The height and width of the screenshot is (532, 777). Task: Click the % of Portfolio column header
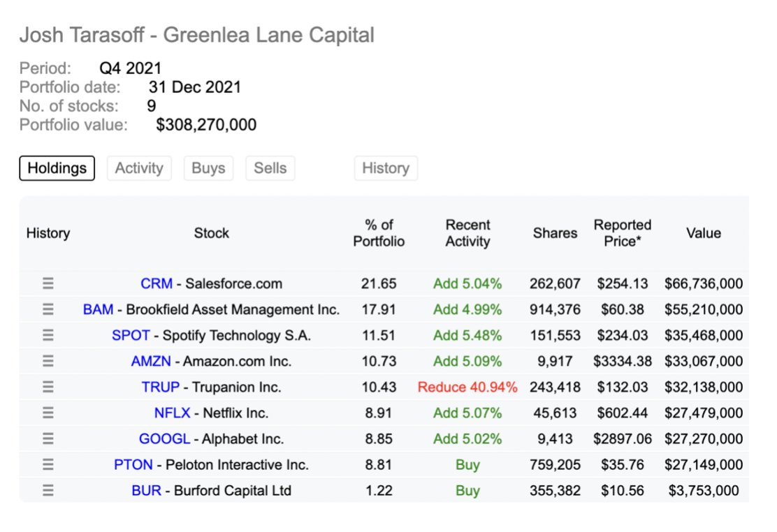point(379,232)
